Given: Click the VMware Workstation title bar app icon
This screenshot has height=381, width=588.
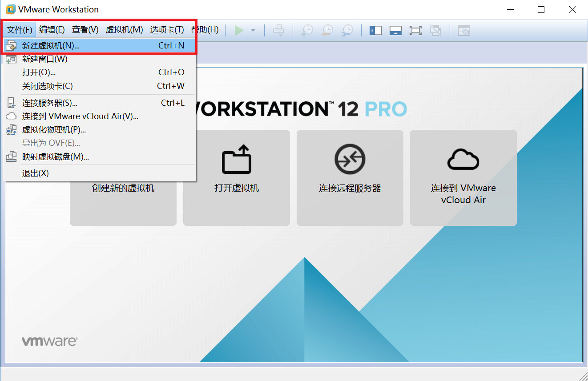Looking at the screenshot, I should pos(10,9).
